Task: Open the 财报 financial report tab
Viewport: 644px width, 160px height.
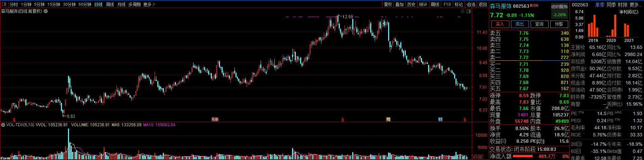Action: [623, 5]
